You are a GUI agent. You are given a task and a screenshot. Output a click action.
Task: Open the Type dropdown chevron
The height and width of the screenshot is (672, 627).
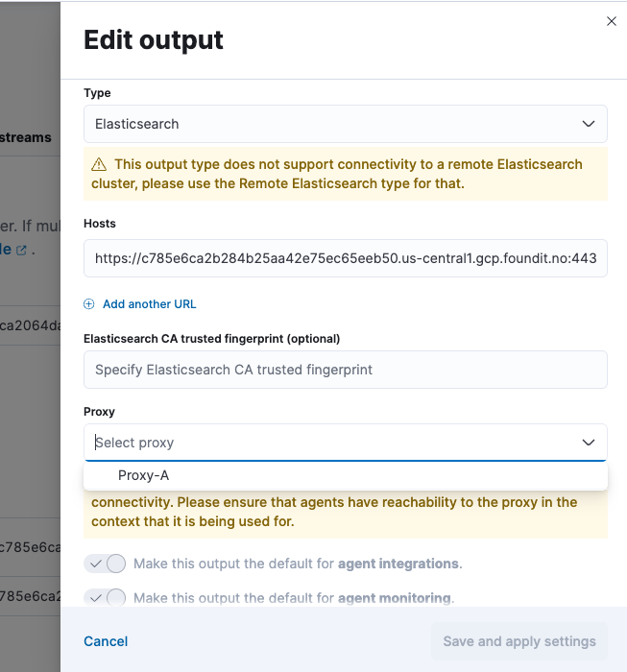coord(589,124)
